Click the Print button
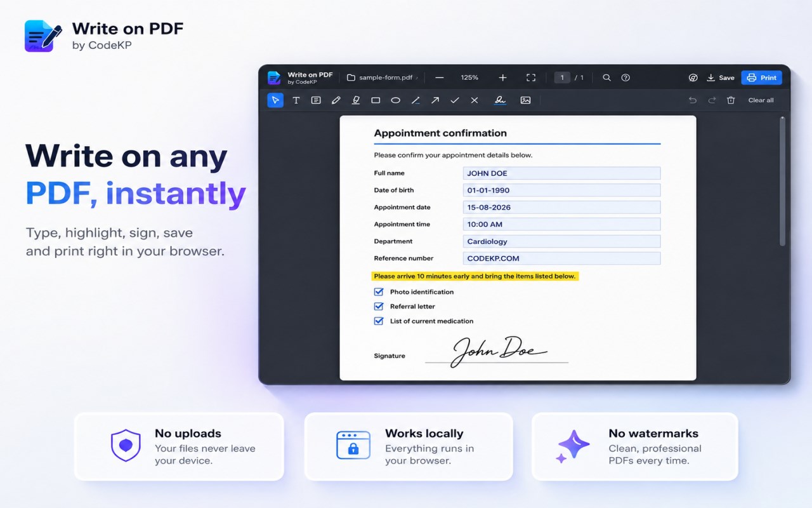Image resolution: width=812 pixels, height=508 pixels. coord(761,77)
